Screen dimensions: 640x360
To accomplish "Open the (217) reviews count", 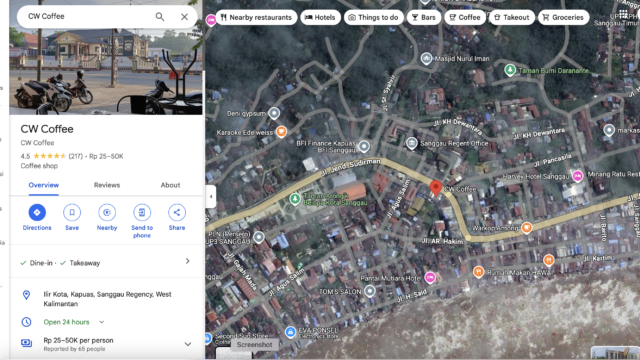I will click(76, 156).
